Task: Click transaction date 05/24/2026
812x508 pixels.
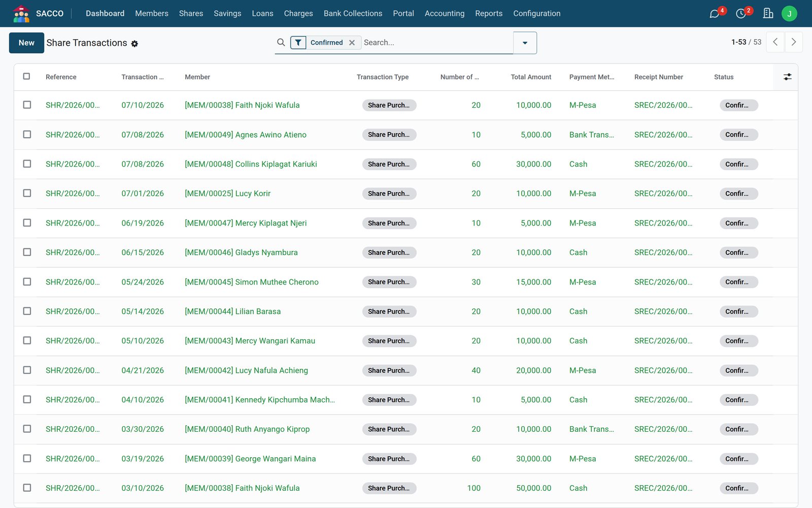Action: coord(143,282)
